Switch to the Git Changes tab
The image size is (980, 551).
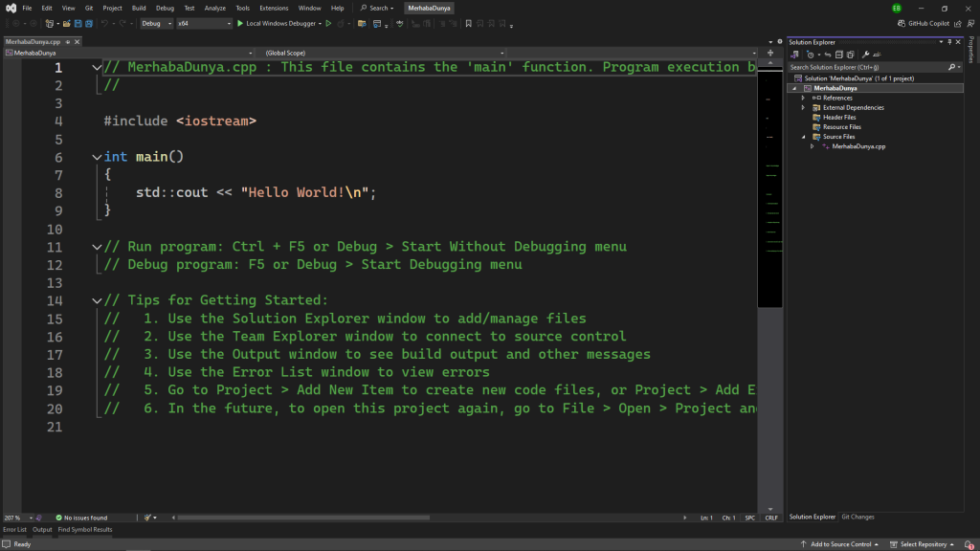click(857, 517)
